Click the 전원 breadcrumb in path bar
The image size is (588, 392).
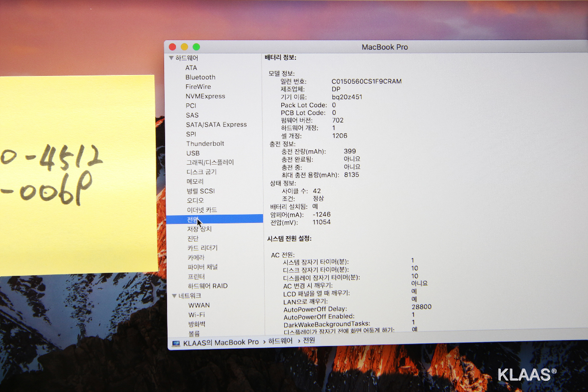coord(309,340)
